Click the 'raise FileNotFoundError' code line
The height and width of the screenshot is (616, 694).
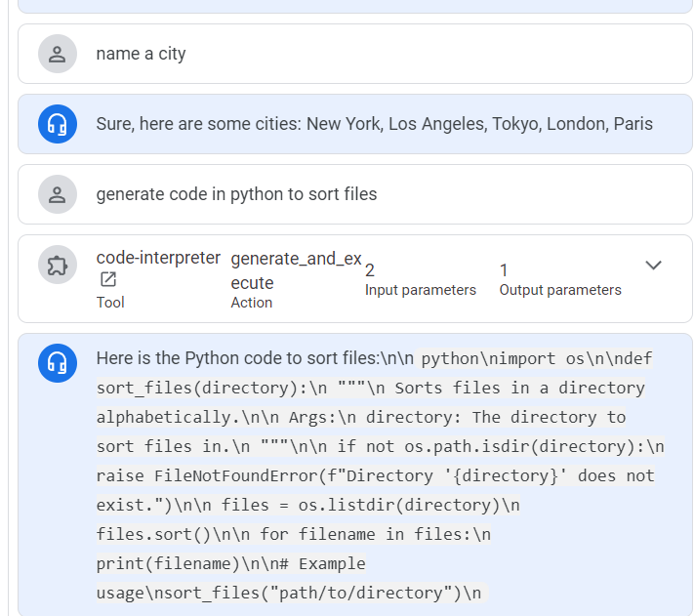point(376,476)
